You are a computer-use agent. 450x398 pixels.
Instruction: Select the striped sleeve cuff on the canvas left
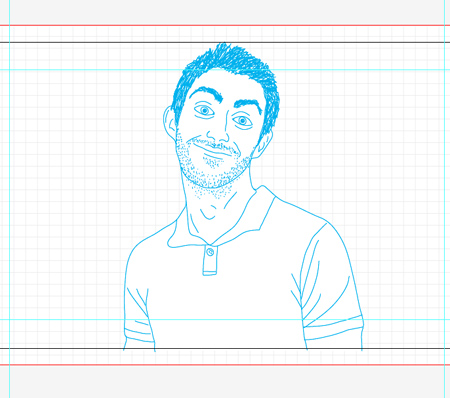[x=139, y=331]
